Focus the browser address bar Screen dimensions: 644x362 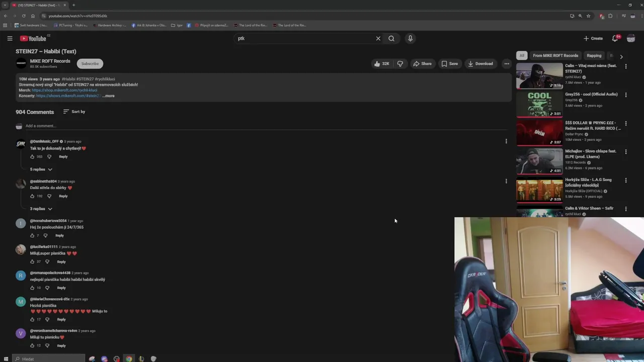point(302,16)
